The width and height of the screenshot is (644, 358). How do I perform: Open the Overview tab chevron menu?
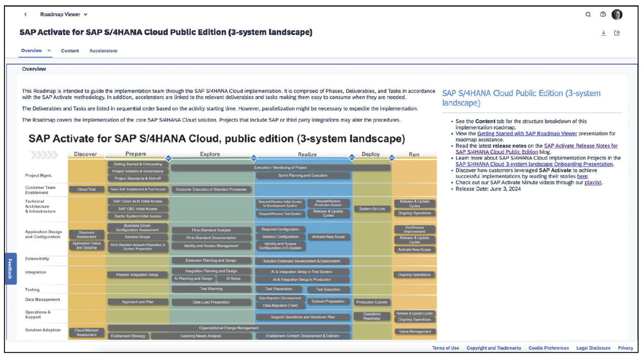(x=49, y=50)
